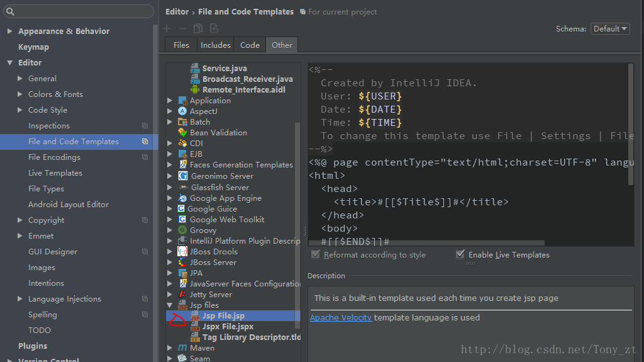Click project-level icon beside Language Injections
Image resolution: width=644 pixels, height=362 pixels.
[145, 298]
